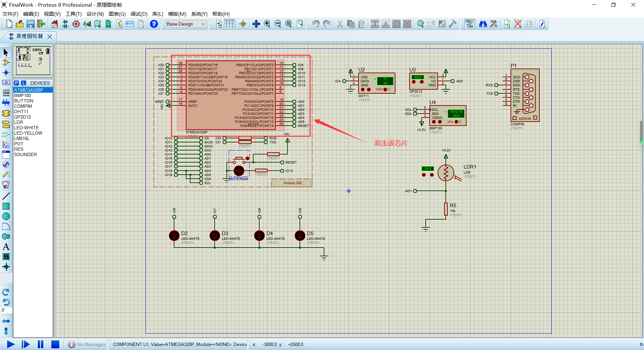
Task: Click the P pick devices button
Action: (x=16, y=83)
